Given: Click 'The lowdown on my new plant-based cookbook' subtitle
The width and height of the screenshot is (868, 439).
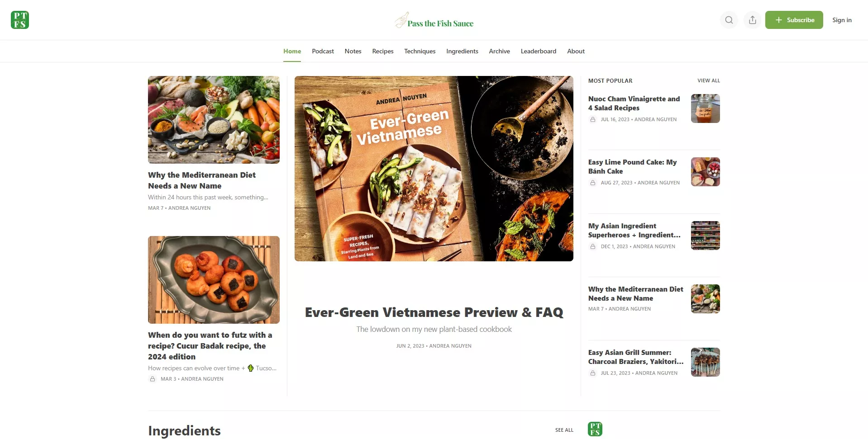Looking at the screenshot, I should click(434, 329).
